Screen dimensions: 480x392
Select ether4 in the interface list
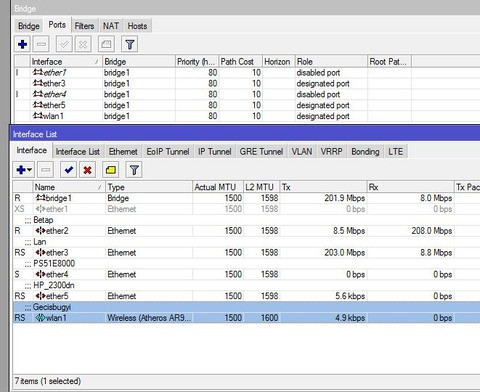[247, 274]
